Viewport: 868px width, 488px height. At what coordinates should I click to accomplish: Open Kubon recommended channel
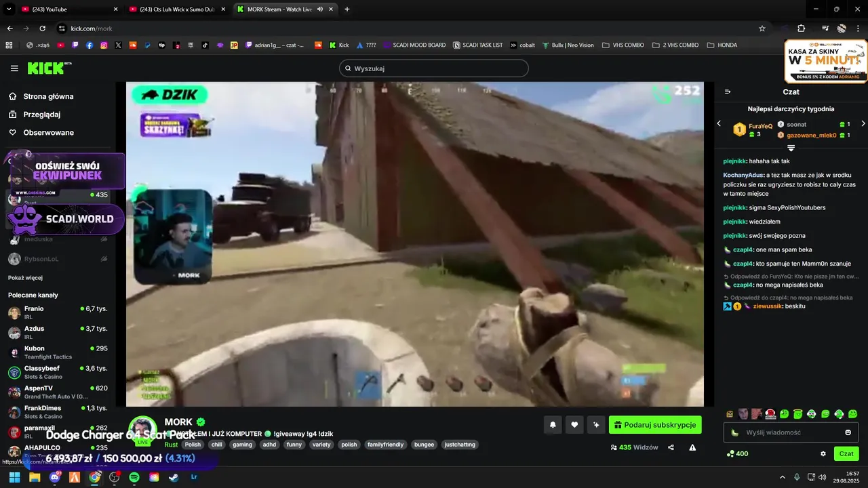(59, 352)
